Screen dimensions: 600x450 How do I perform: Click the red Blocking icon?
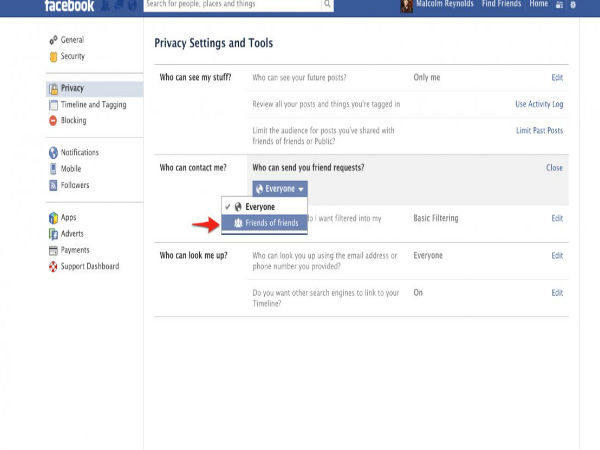(53, 121)
